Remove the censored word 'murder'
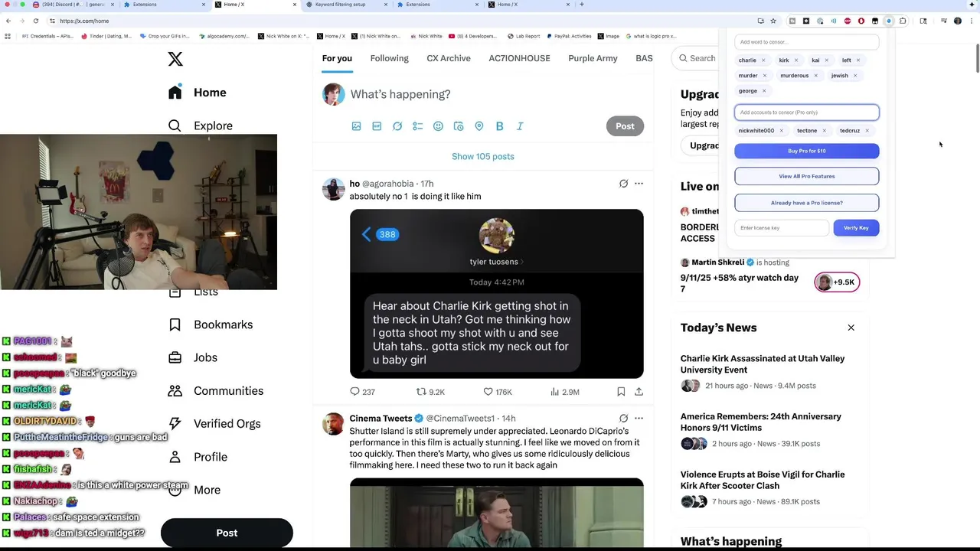This screenshot has height=551, width=980. click(x=764, y=76)
